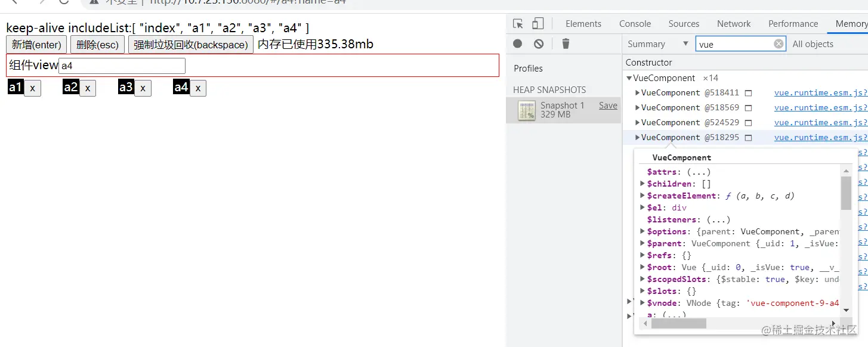
Task: Expand the $options property
Action: coord(642,231)
